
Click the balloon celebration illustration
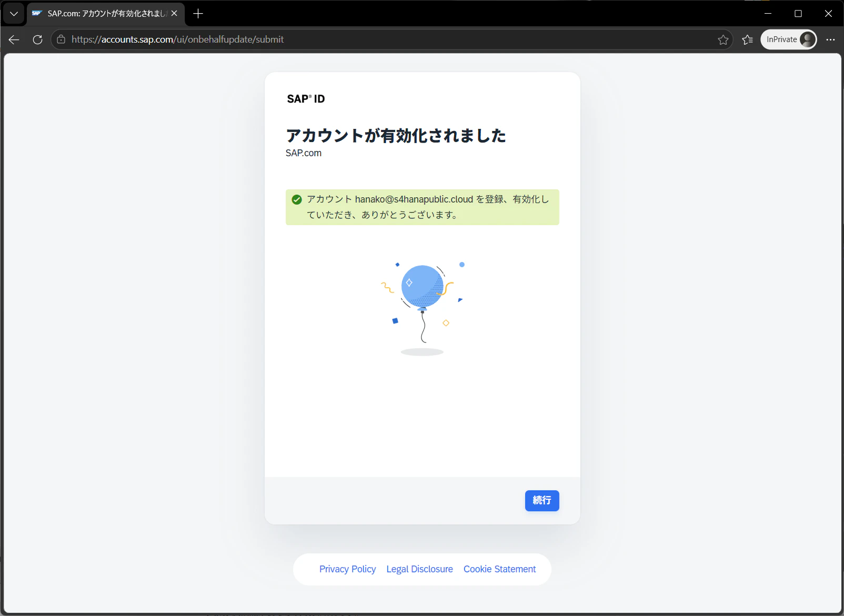[x=423, y=309]
